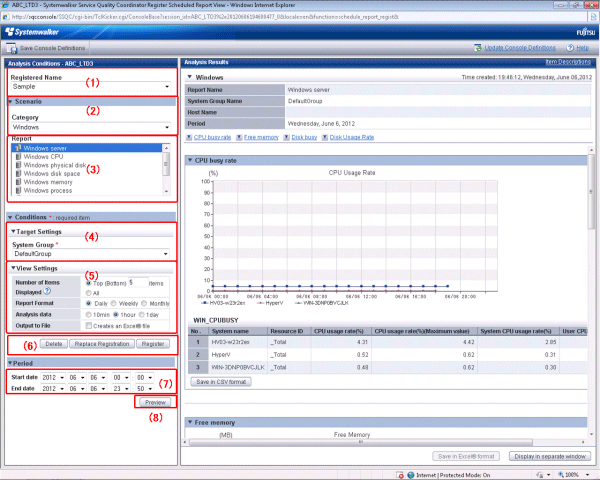Select 1hour analysis data
The width and height of the screenshot is (600, 480).
pos(116,315)
